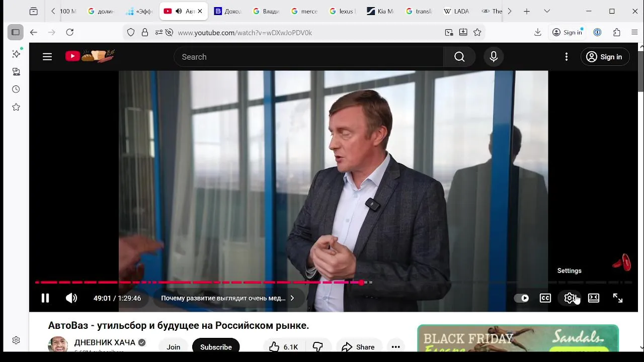Expand the chapter title chevron
This screenshot has width=644, height=362.
[x=292, y=298]
